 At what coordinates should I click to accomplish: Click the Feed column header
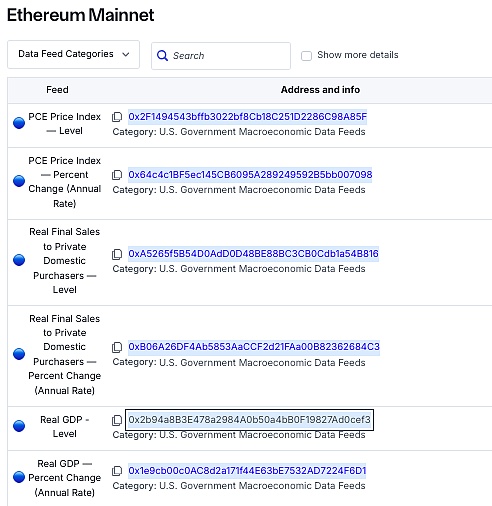tap(57, 90)
